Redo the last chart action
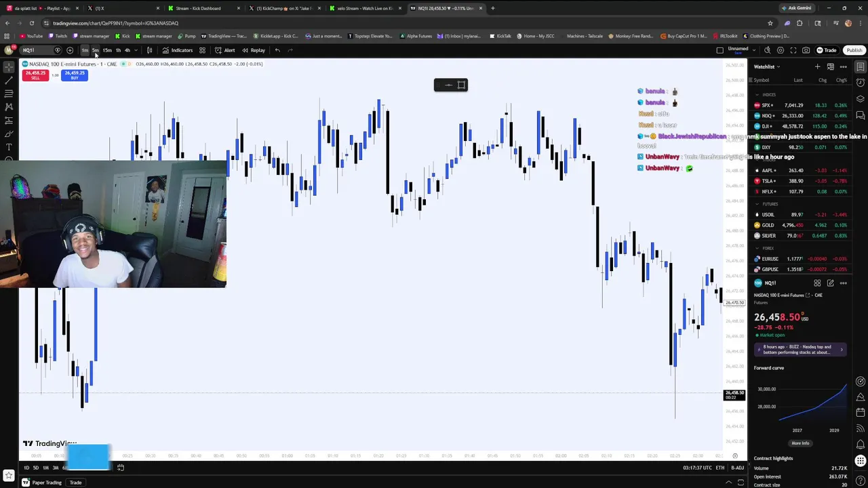The height and width of the screenshot is (488, 868). 290,50
